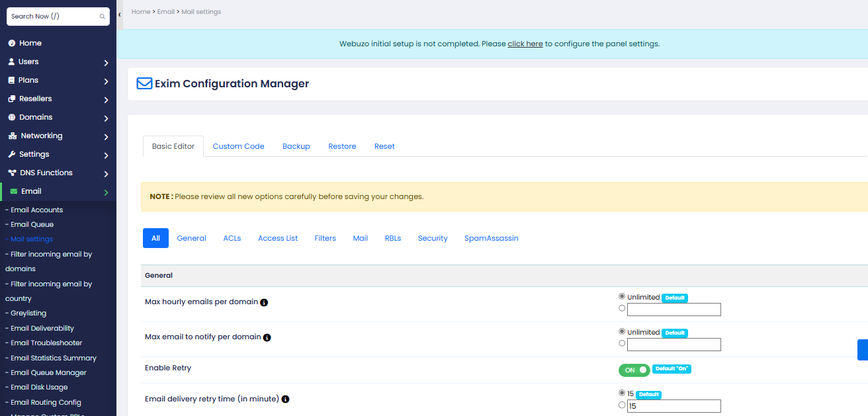Expand the DNS Functions menu chevron
Image resolution: width=868 pixels, height=416 pixels.
coord(107,174)
